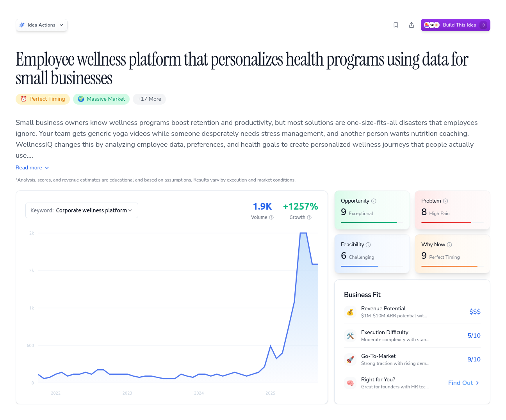Show the +17 More tags

[149, 99]
